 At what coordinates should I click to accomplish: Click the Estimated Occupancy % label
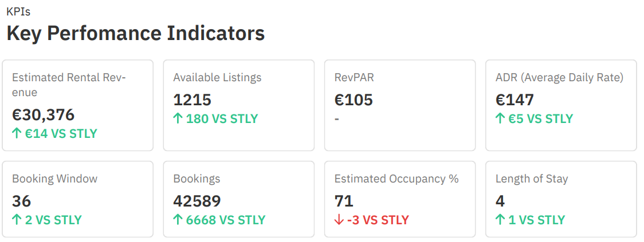pyautogui.click(x=396, y=178)
